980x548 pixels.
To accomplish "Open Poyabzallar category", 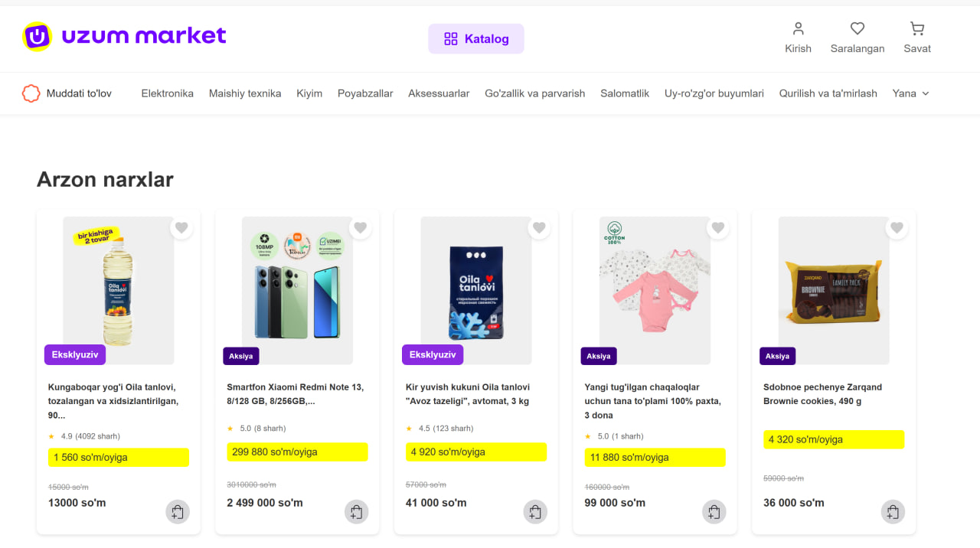I will [365, 93].
